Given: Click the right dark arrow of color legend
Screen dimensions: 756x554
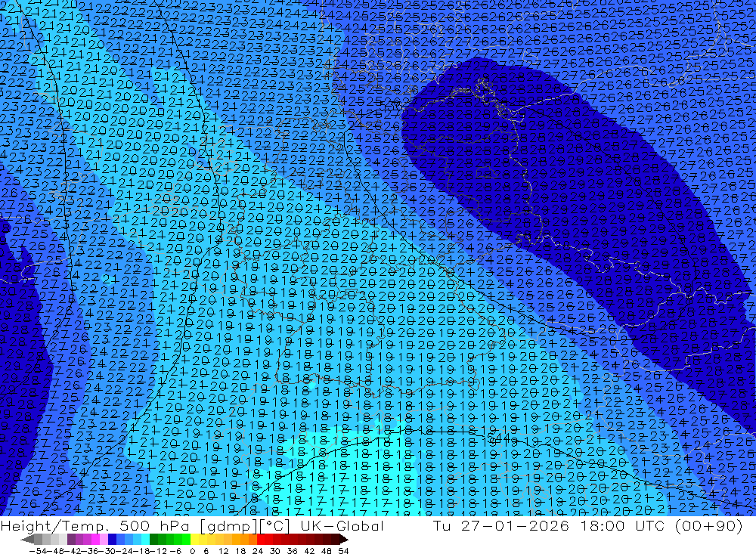Looking at the screenshot, I should coord(344,540).
